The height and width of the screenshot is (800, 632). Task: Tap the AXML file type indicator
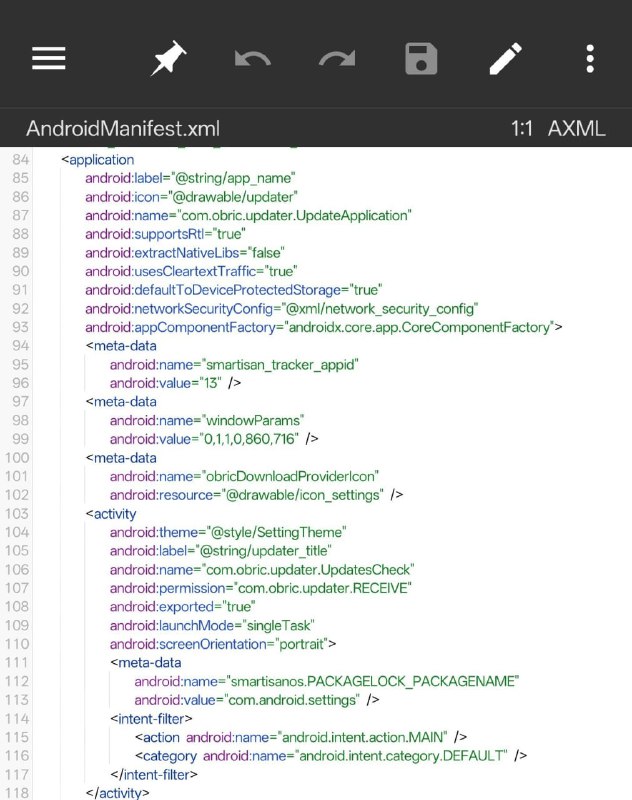point(576,128)
